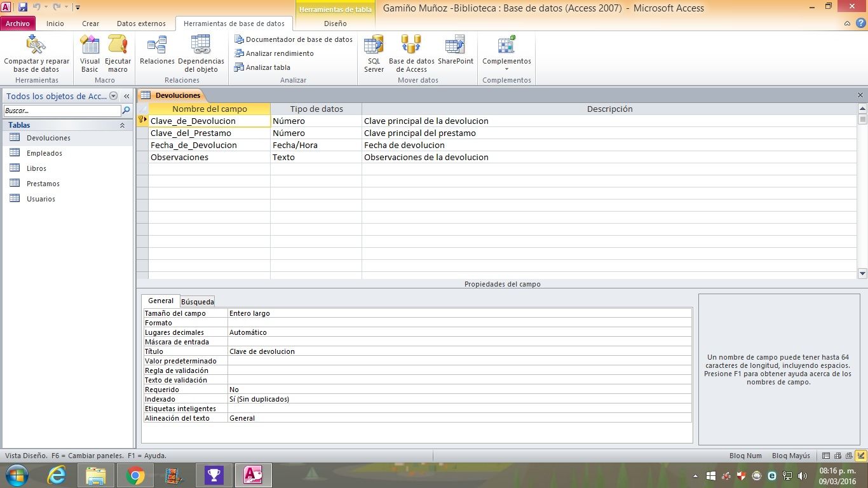Open the Crear ribbon tab
The width and height of the screenshot is (868, 488).
(91, 24)
